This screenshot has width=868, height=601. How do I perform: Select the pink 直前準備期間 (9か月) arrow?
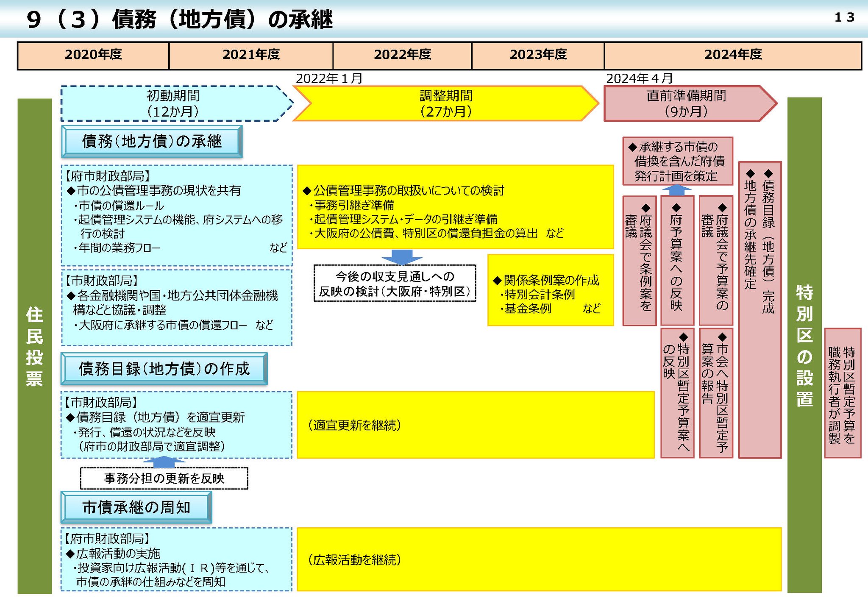click(x=686, y=104)
